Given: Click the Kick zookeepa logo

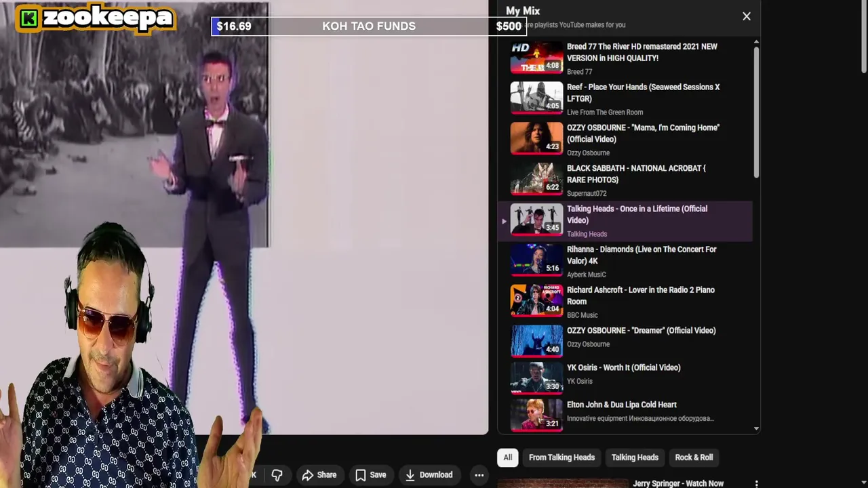Looking at the screenshot, I should point(96,18).
